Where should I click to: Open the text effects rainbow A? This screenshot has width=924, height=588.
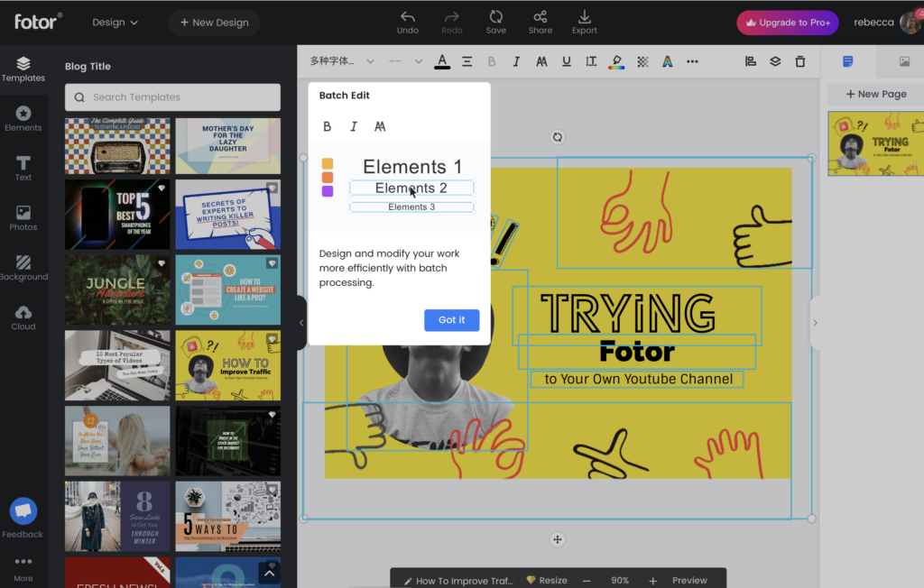(x=667, y=61)
